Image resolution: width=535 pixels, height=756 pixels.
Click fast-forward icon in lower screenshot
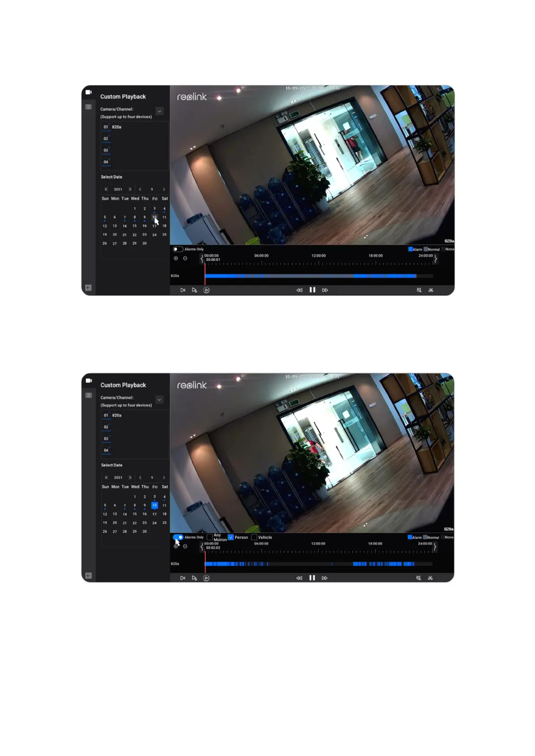324,578
